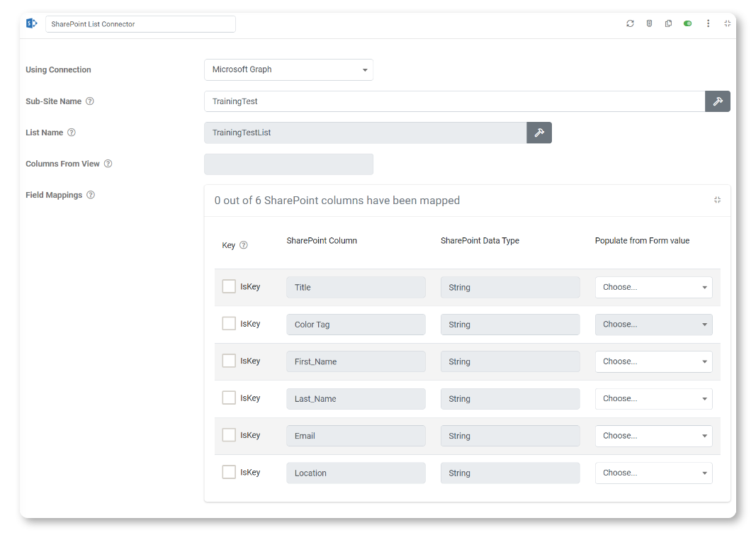Click the SharePoint List Connector name field
756x540 pixels.
tap(140, 24)
